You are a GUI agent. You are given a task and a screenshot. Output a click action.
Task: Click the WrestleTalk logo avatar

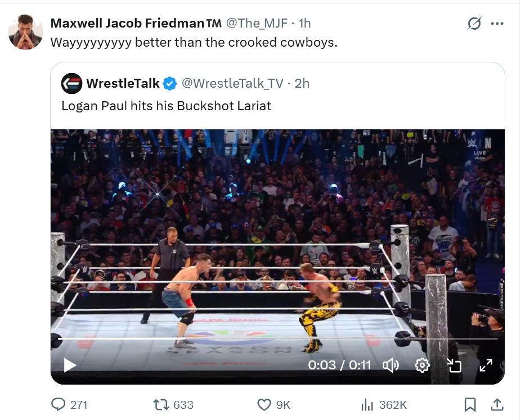[x=72, y=83]
